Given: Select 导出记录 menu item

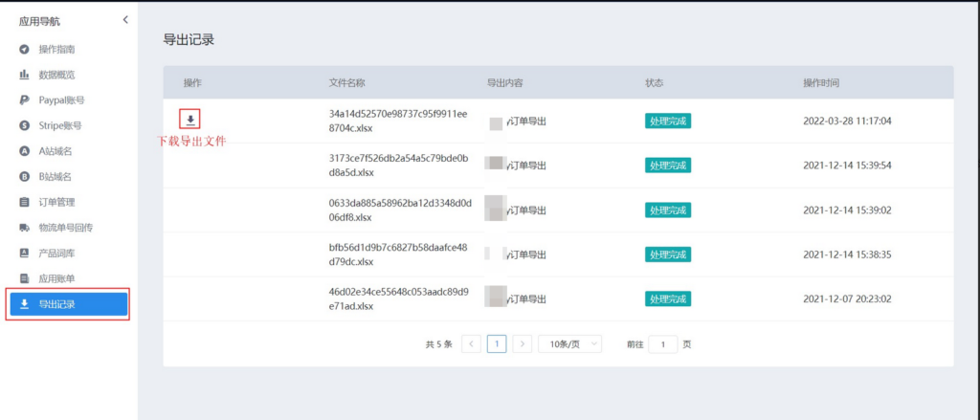Looking at the screenshot, I should click(x=67, y=304).
